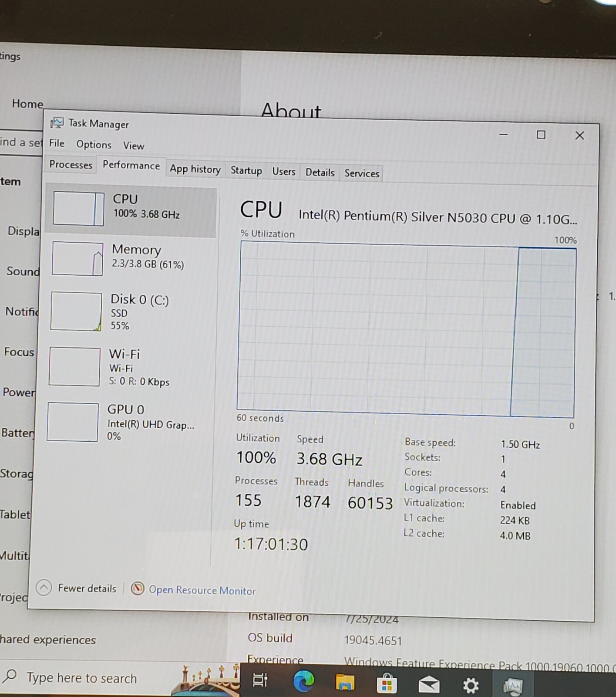
Task: Click the taskbar search box
Action: coord(120,678)
